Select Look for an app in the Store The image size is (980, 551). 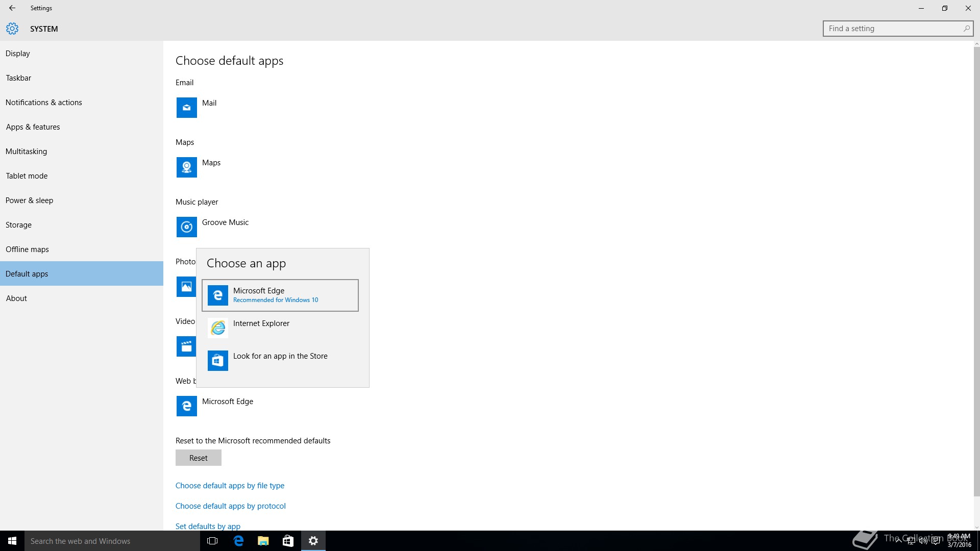pos(280,361)
